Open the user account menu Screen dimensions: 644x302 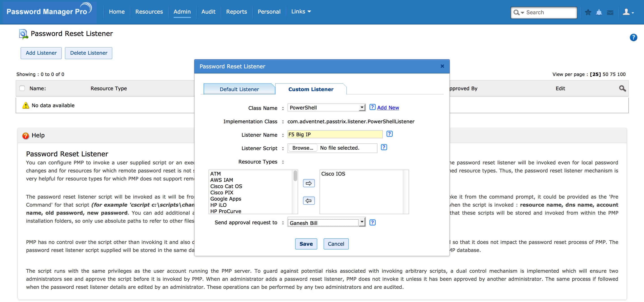point(628,12)
